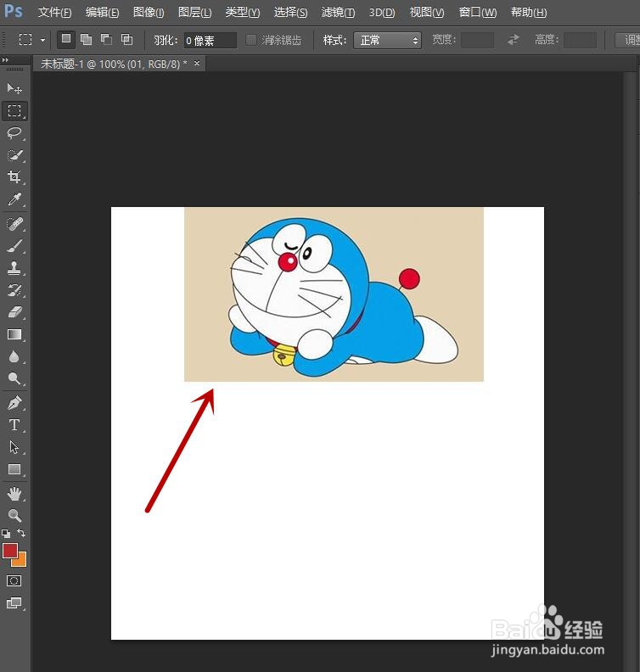Click the Doraemon image on canvas
The image size is (640, 672).
(x=334, y=294)
